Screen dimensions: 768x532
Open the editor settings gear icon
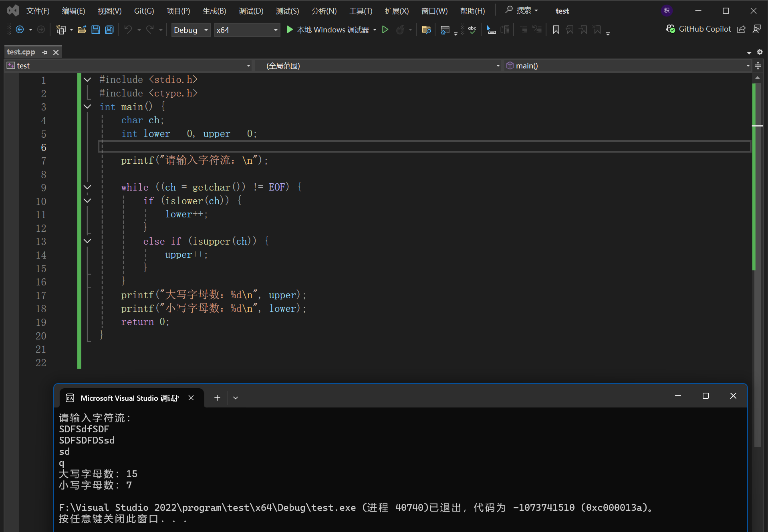click(x=760, y=52)
